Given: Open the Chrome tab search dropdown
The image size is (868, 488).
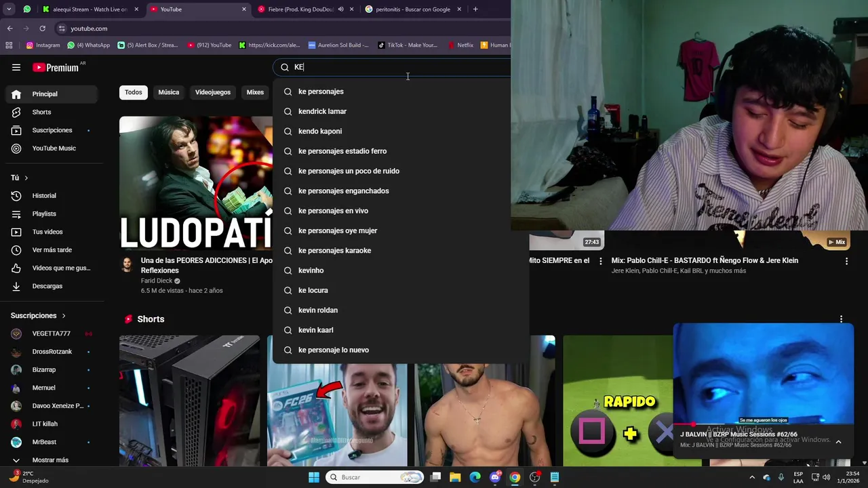Looking at the screenshot, I should (x=9, y=9).
